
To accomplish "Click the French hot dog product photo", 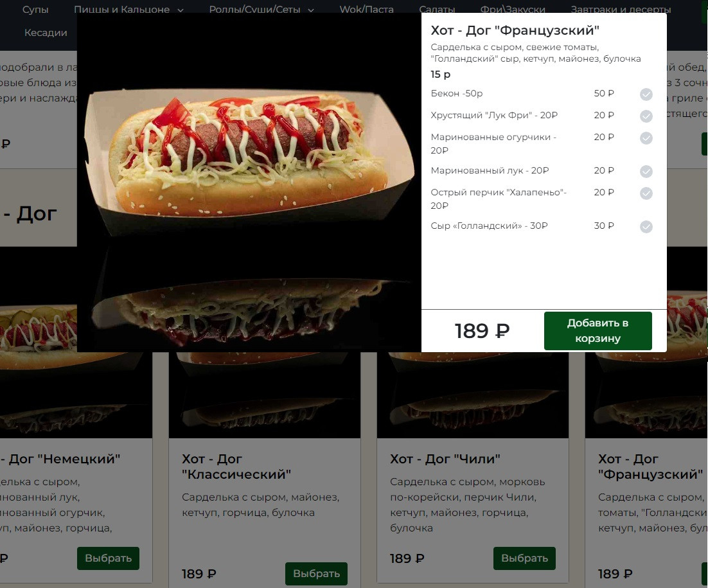I will pyautogui.click(x=249, y=183).
